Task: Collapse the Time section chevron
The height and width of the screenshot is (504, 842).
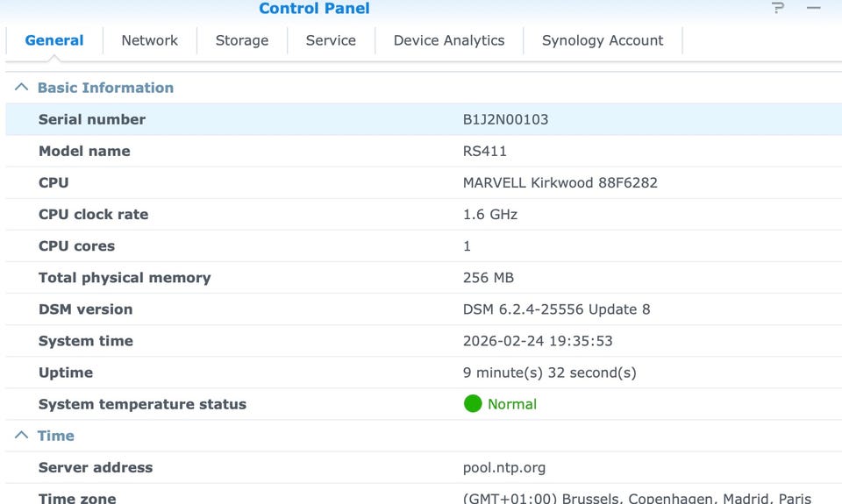Action: pyautogui.click(x=22, y=436)
